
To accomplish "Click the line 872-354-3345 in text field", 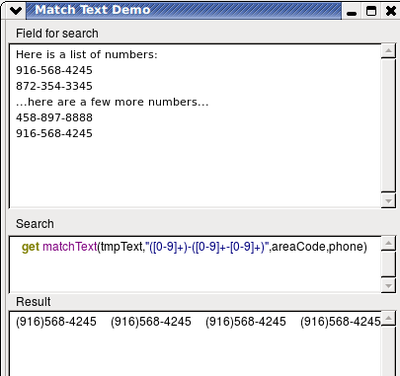I will (x=54, y=86).
